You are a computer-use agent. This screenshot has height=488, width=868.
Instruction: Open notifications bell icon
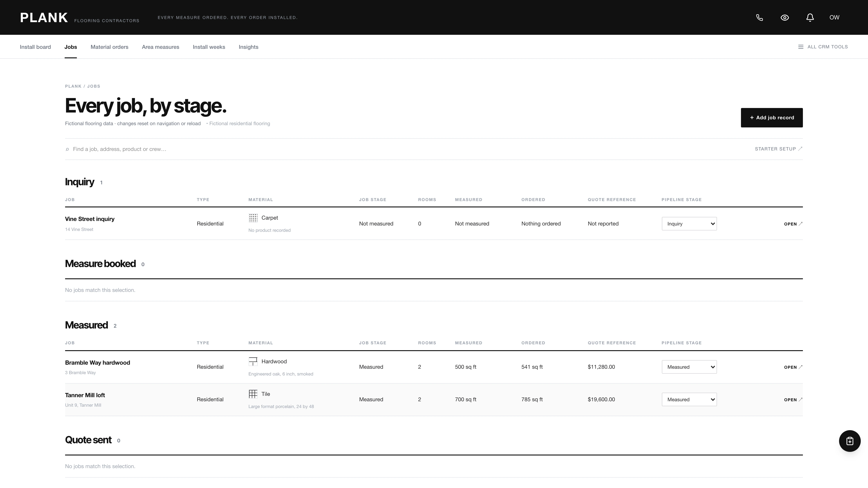click(810, 18)
